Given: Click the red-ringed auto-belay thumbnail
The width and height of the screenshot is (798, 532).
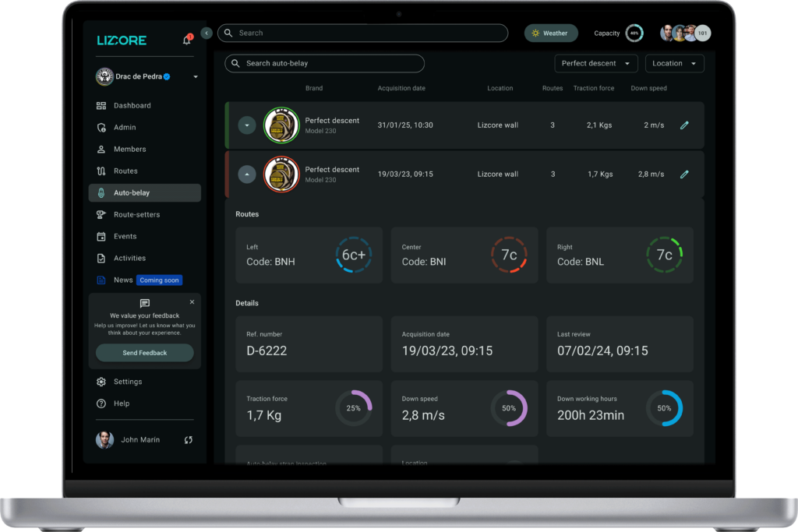Looking at the screenshot, I should pos(281,174).
